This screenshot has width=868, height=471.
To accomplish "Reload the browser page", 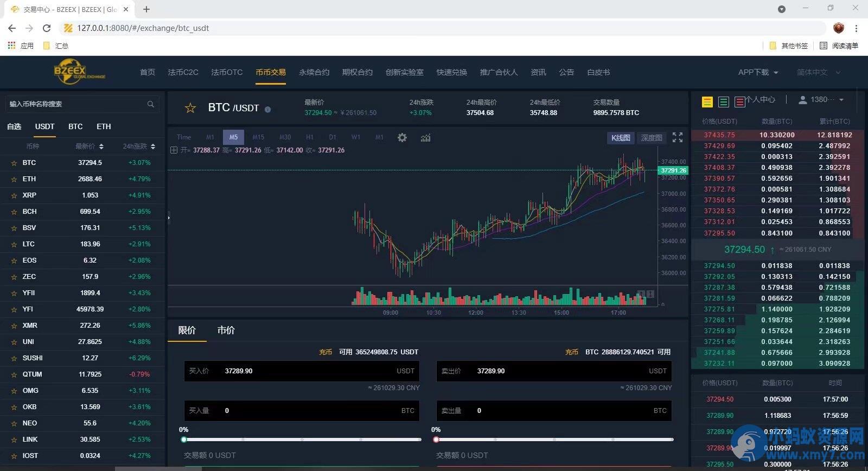I will (47, 28).
